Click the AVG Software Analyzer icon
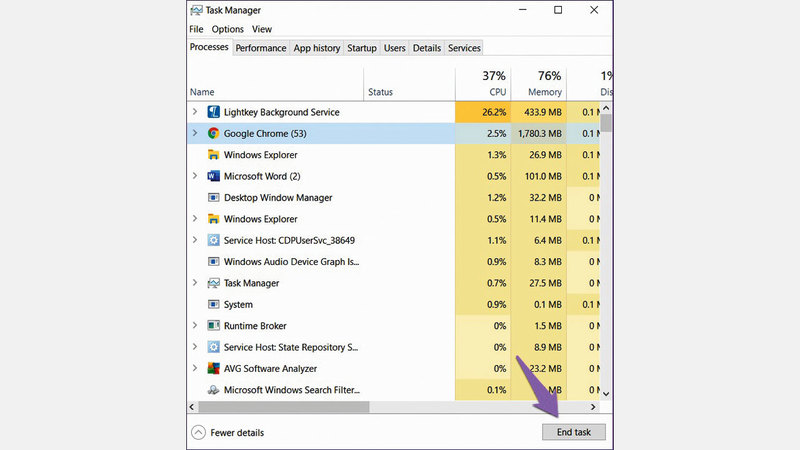 tap(213, 368)
